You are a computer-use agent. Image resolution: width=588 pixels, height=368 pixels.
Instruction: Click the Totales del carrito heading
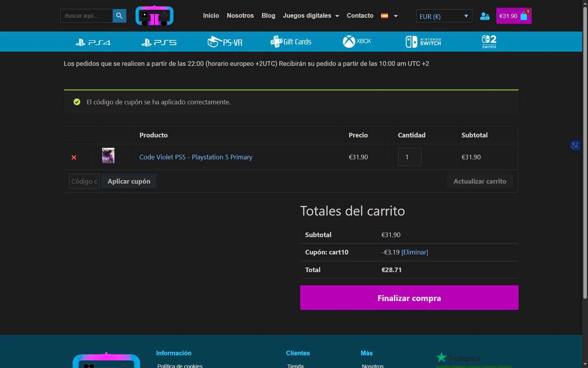(x=353, y=211)
